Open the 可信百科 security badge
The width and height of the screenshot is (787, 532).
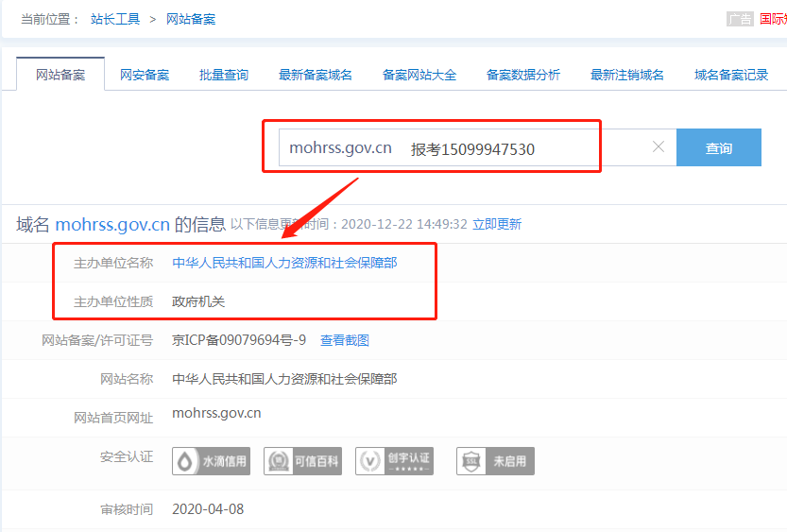302,461
